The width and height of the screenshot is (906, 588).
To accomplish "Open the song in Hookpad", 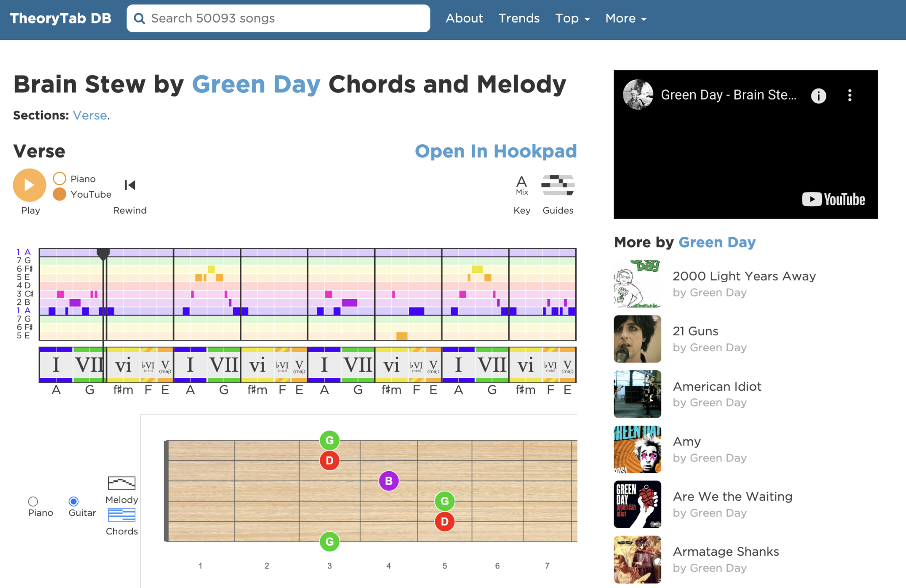I will 496,151.
